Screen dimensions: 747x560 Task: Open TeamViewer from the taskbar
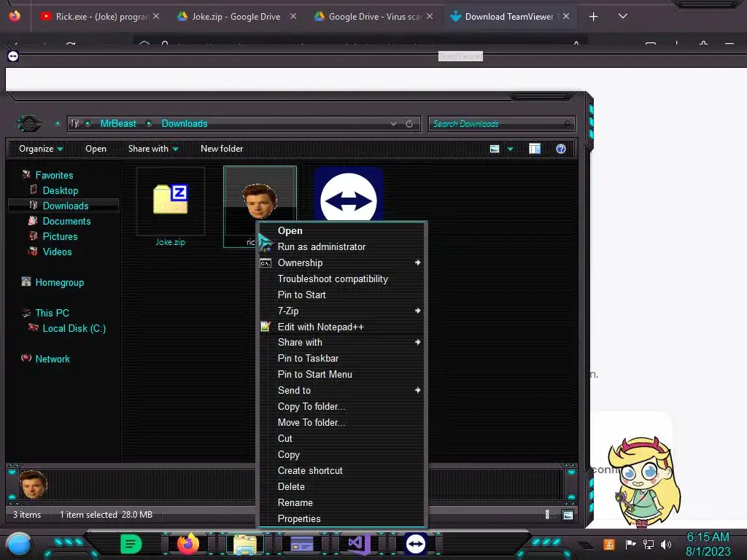(415, 544)
